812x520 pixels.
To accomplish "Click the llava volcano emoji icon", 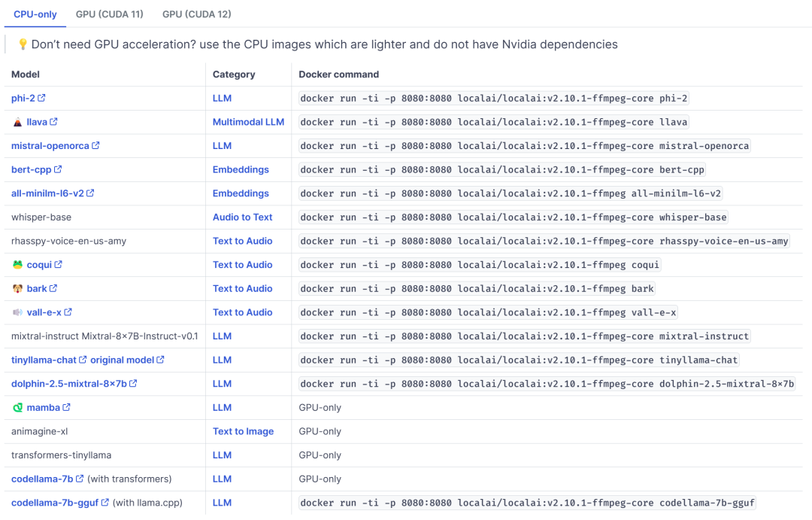I will coord(17,123).
